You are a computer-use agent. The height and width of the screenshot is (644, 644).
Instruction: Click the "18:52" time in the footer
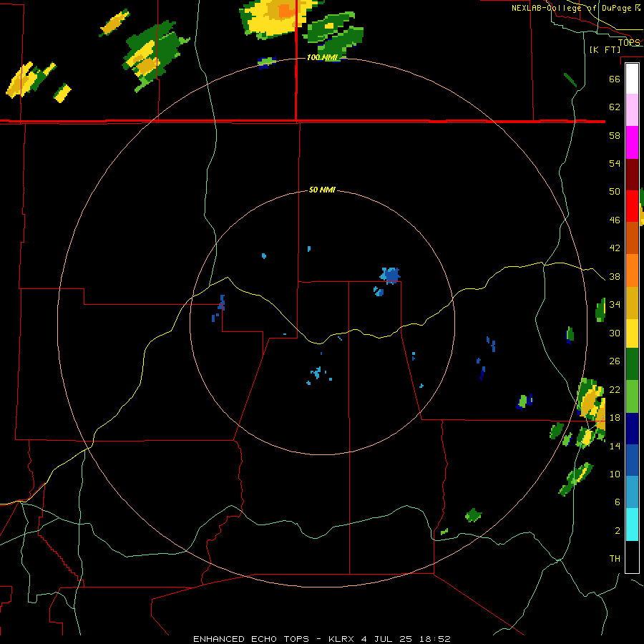[435, 639]
